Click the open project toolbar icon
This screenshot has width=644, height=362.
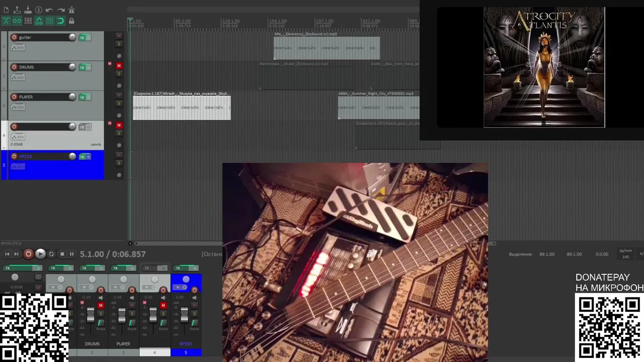click(x=17, y=10)
